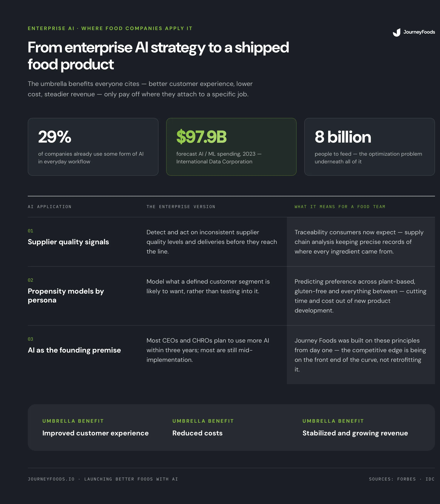The height and width of the screenshot is (504, 440).
Task: Select Stabilized and growing revenue benefit
Action: (355, 433)
